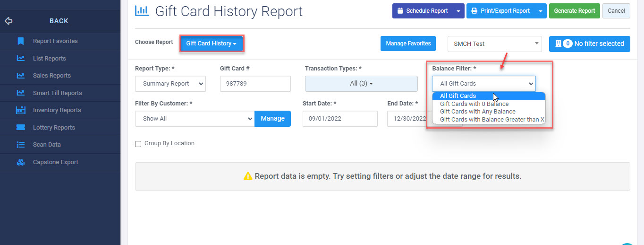Expand the Schedule Report split arrow
Image resolution: width=644 pixels, height=245 pixels.
[458, 11]
